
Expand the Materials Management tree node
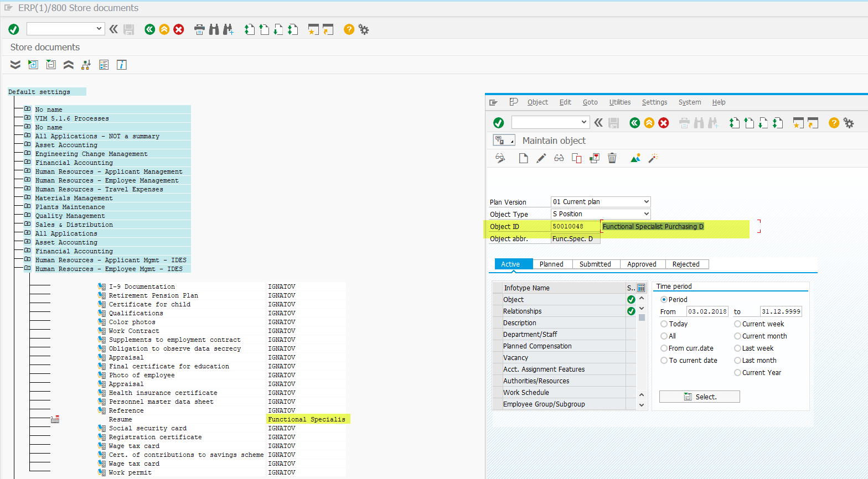27,197
